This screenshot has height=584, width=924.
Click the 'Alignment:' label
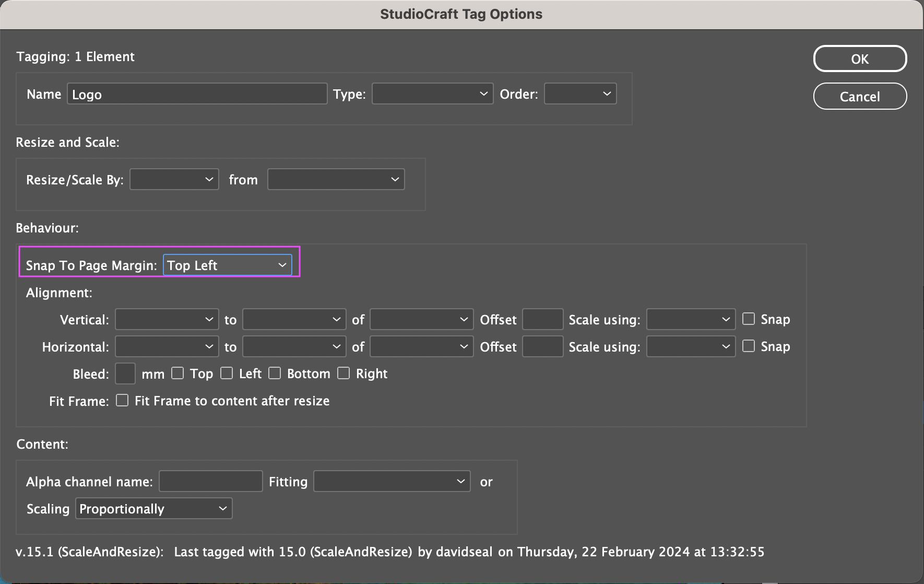tap(59, 293)
